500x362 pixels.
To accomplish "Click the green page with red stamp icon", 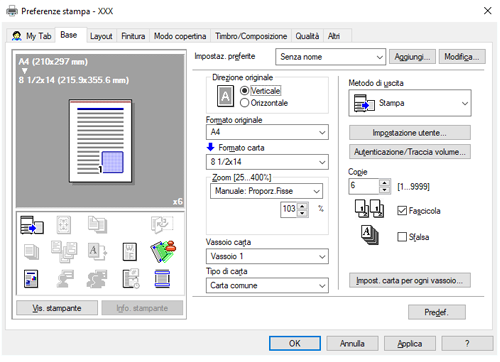I will pyautogui.click(x=163, y=251).
